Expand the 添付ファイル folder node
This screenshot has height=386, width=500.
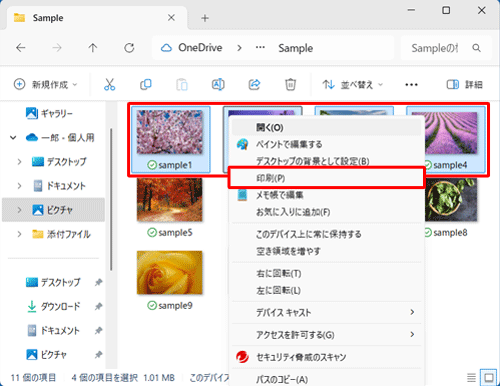[19, 234]
